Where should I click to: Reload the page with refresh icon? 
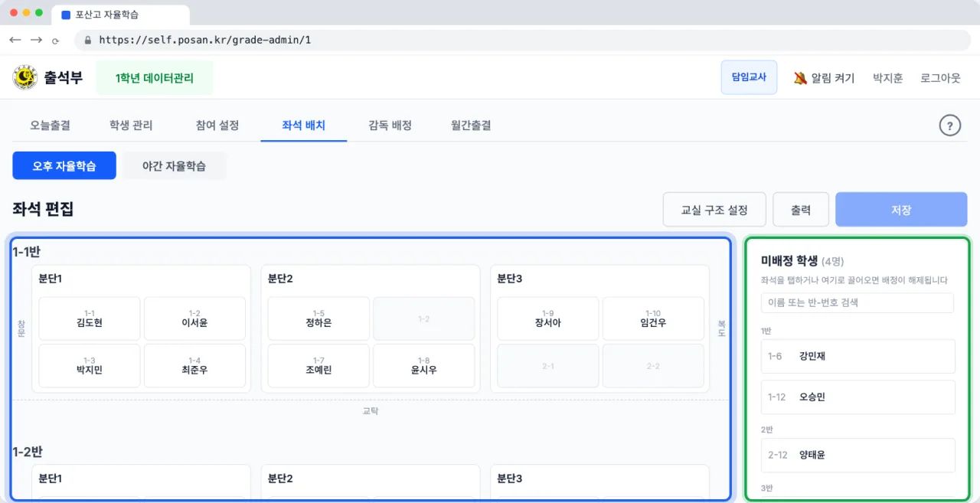pyautogui.click(x=56, y=41)
